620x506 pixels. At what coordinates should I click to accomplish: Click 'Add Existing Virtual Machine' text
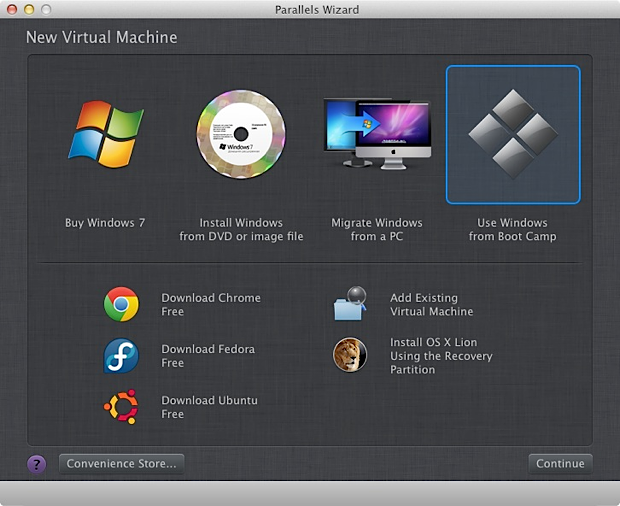431,305
